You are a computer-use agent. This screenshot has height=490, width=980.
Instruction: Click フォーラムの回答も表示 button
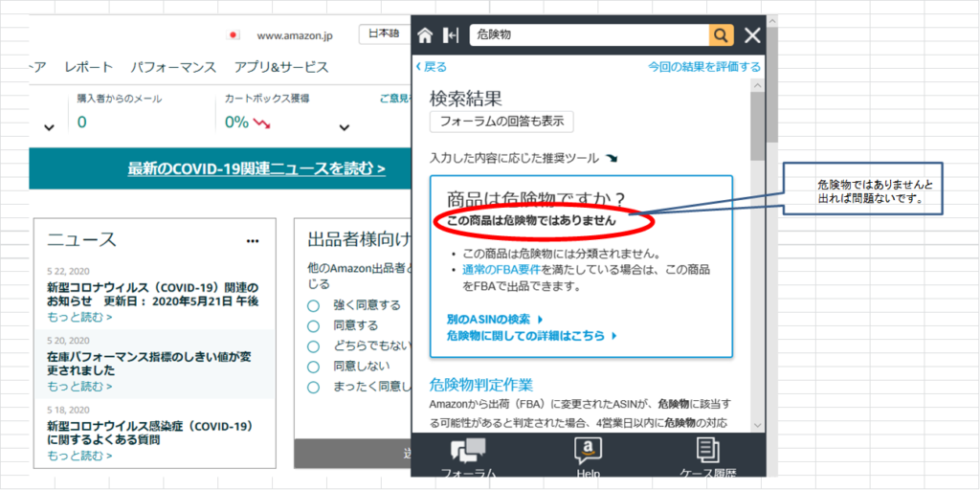[x=501, y=122]
